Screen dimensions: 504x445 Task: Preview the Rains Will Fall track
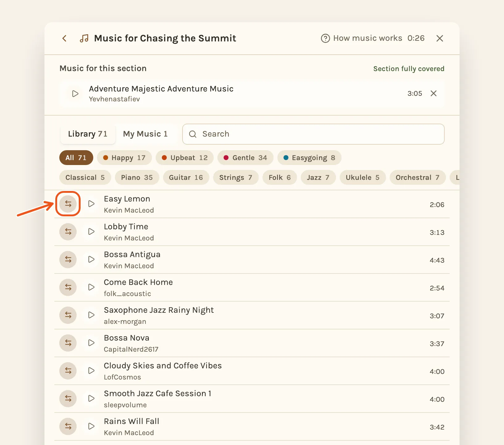91,426
